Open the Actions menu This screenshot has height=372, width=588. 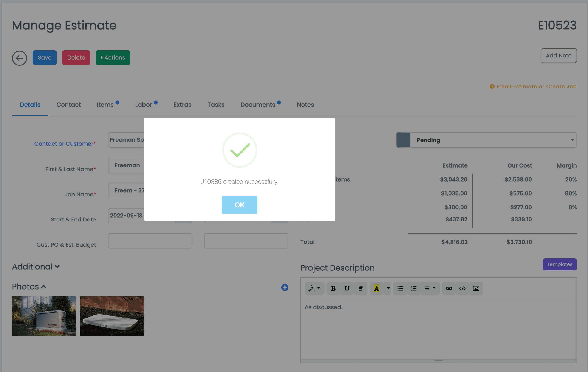(x=113, y=58)
